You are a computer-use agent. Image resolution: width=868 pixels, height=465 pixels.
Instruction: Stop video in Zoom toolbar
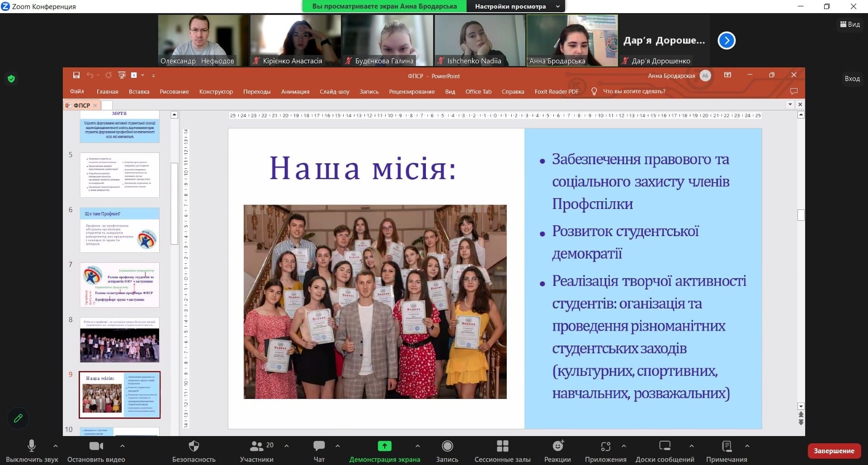click(x=96, y=451)
